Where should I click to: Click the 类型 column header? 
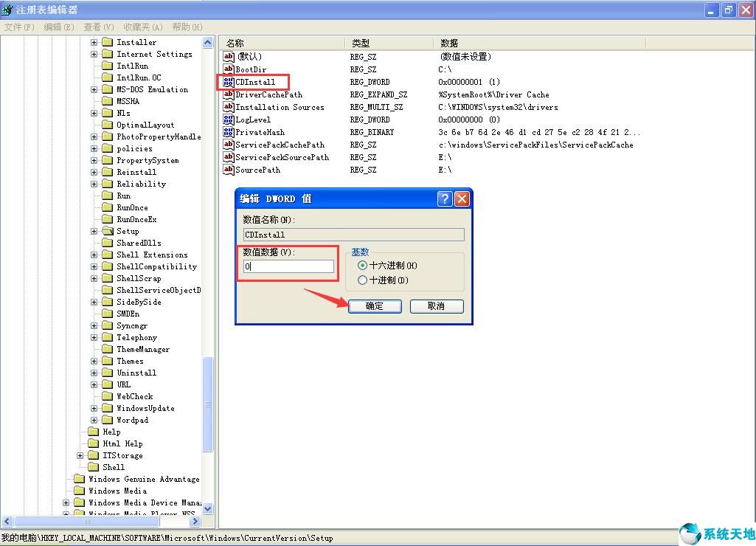click(x=389, y=44)
